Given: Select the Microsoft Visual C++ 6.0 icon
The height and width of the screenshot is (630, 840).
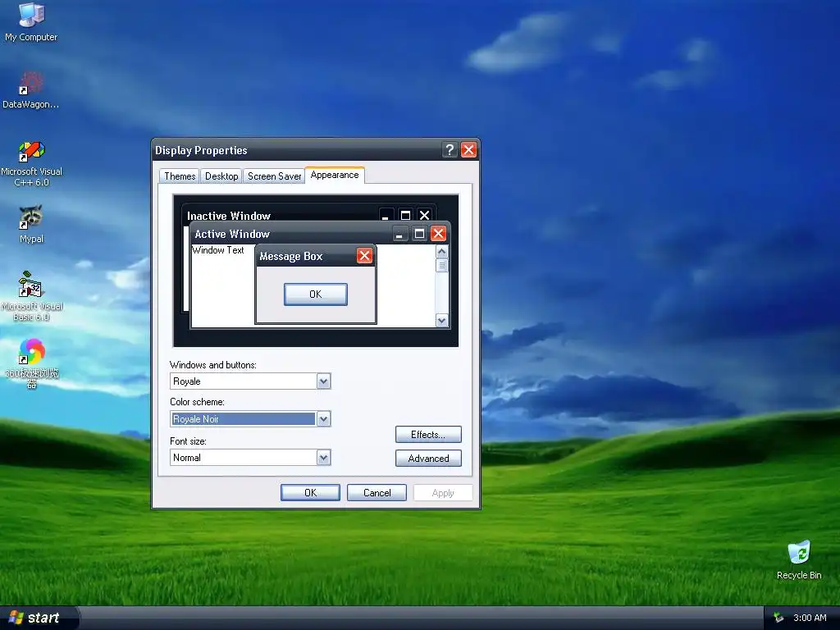Looking at the screenshot, I should coord(31,163).
